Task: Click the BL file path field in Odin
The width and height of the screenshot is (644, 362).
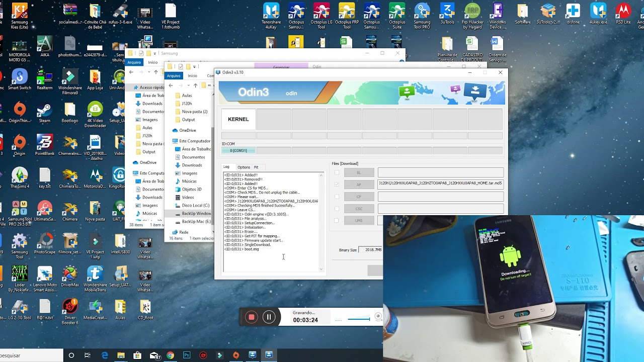Action: click(x=441, y=172)
